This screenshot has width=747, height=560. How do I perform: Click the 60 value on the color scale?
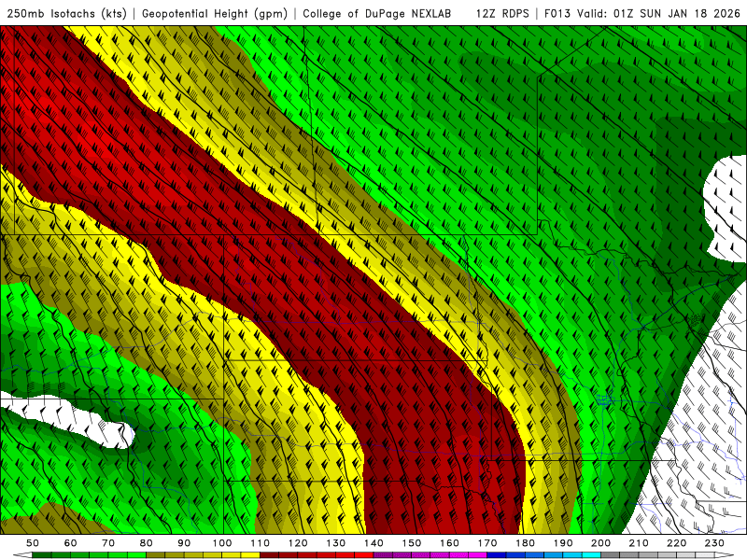pyautogui.click(x=71, y=543)
